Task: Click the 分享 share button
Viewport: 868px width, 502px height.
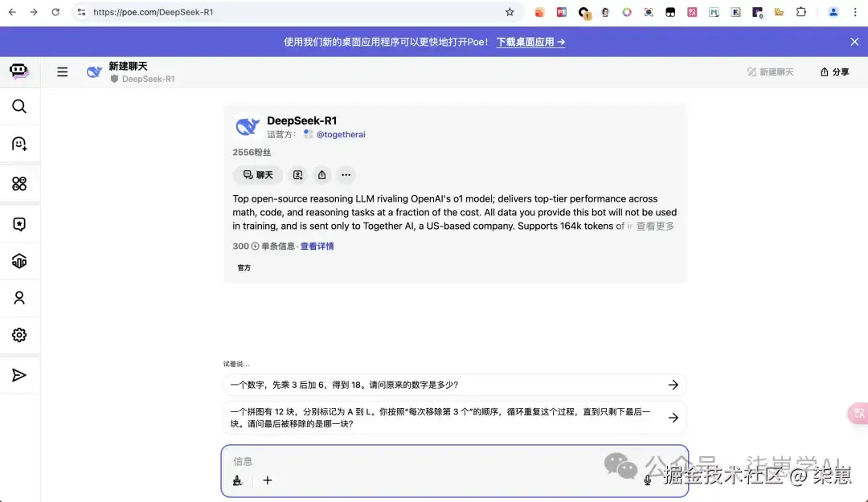Action: click(834, 72)
